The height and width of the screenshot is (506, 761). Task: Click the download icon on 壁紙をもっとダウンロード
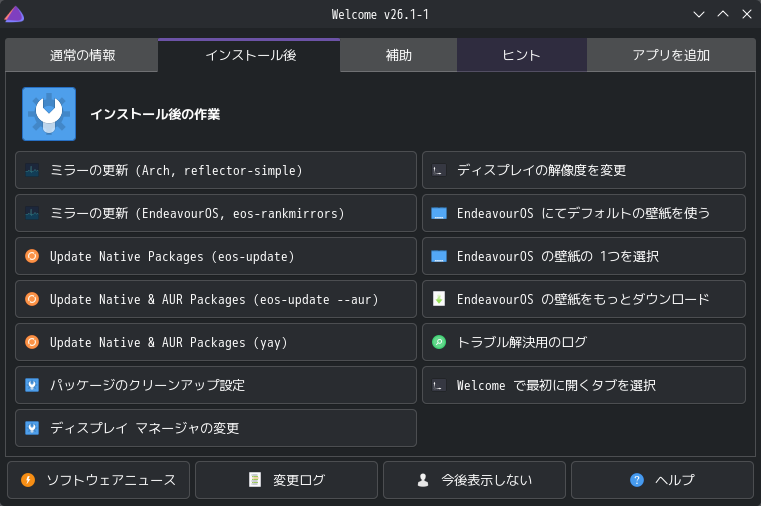coord(438,299)
